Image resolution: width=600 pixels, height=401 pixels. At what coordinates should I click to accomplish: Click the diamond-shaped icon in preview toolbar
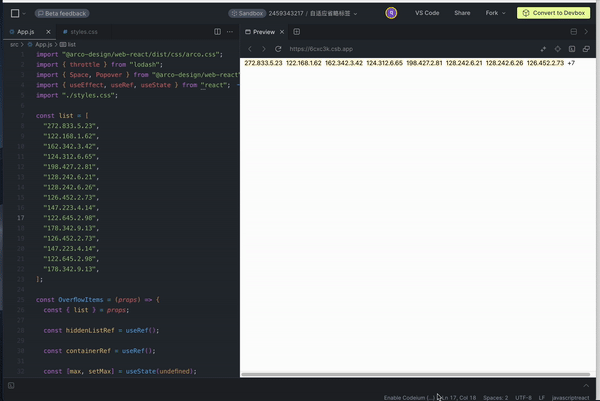tap(558, 49)
